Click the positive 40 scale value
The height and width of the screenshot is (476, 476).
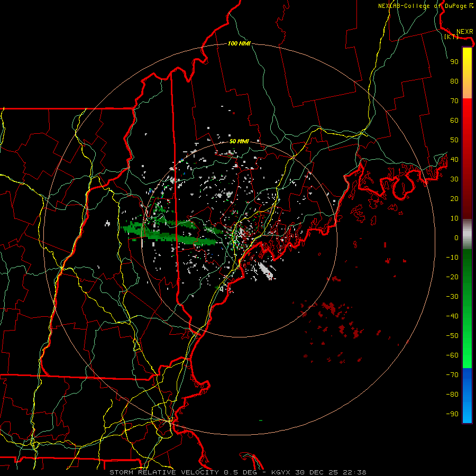point(454,160)
